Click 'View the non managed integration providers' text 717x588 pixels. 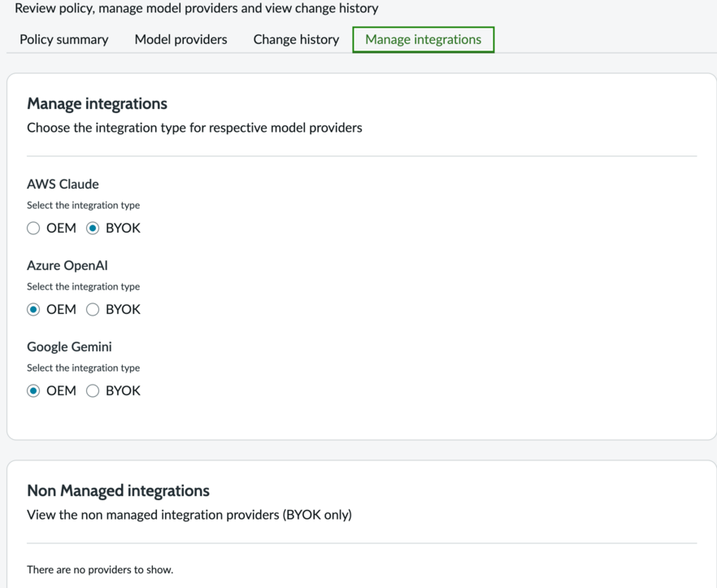click(189, 515)
